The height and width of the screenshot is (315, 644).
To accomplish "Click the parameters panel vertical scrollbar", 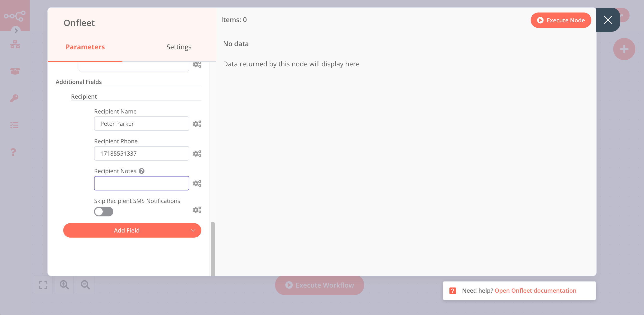I will pyautogui.click(x=213, y=248).
